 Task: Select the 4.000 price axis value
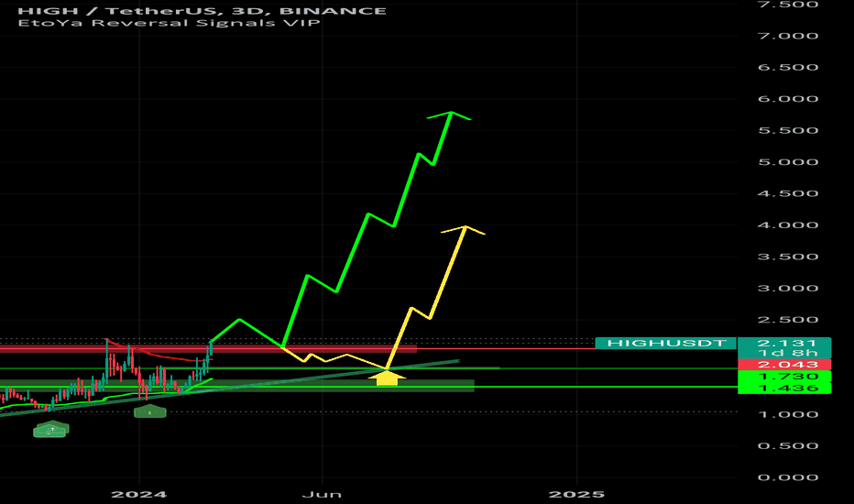787,225
